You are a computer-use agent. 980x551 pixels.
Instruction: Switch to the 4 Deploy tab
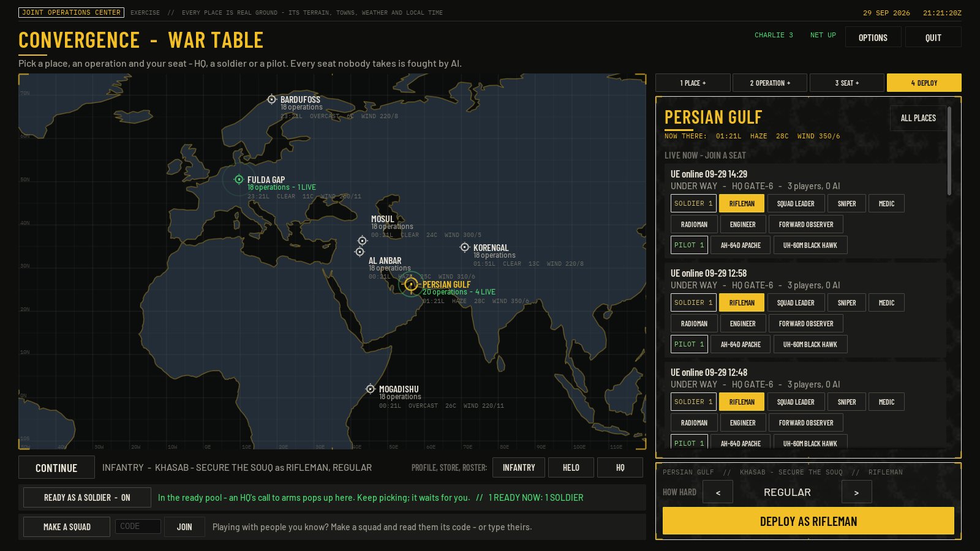pyautogui.click(x=924, y=83)
